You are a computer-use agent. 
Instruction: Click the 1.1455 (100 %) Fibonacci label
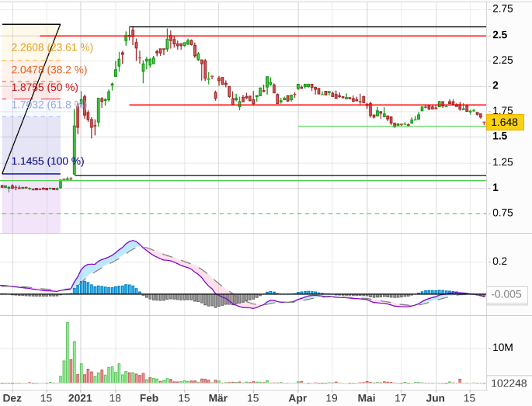click(47, 161)
